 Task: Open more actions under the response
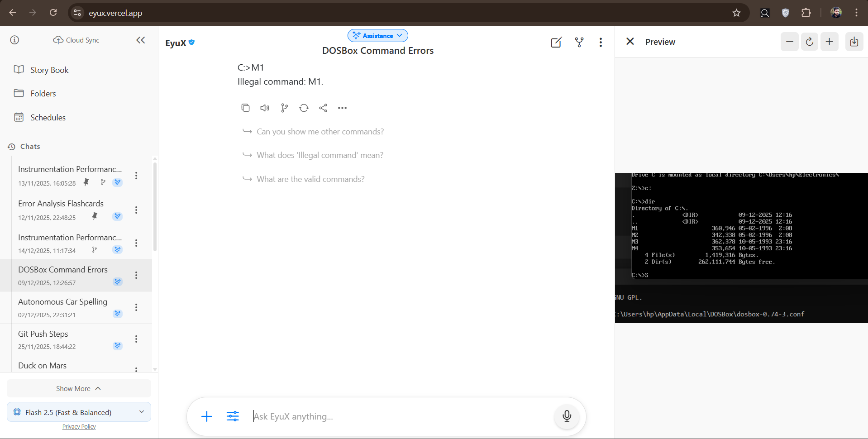[x=342, y=108]
